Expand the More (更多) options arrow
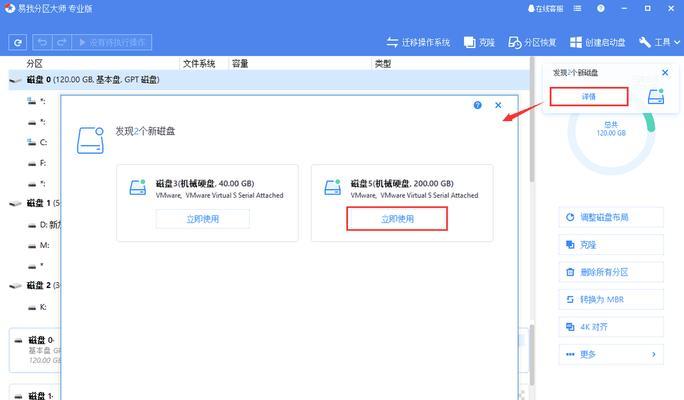The image size is (684, 400). click(x=653, y=354)
